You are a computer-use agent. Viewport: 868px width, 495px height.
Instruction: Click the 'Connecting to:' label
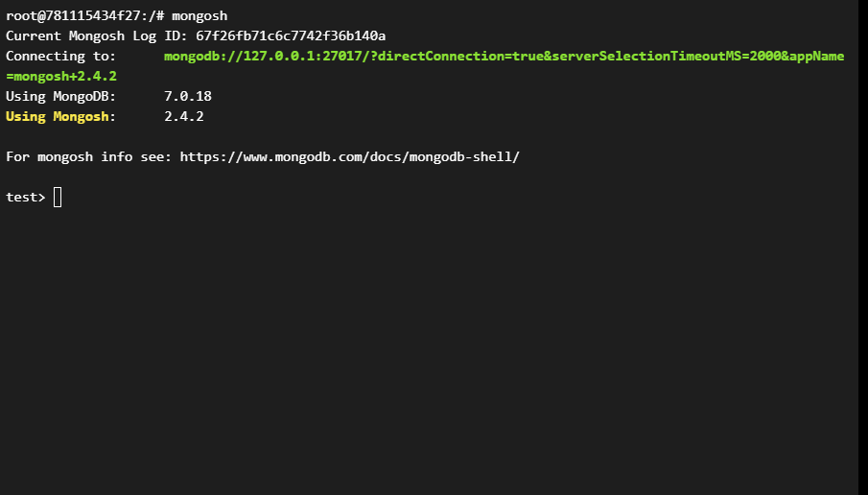pos(60,56)
